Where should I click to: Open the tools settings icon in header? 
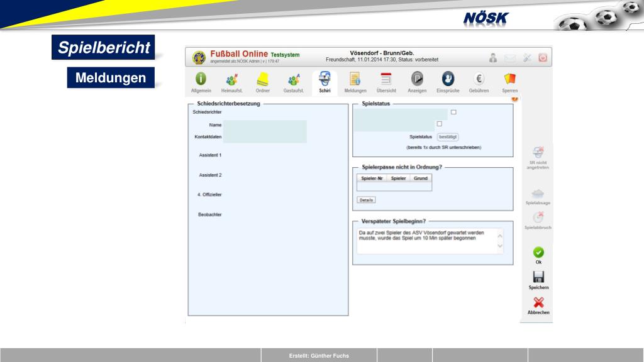527,58
